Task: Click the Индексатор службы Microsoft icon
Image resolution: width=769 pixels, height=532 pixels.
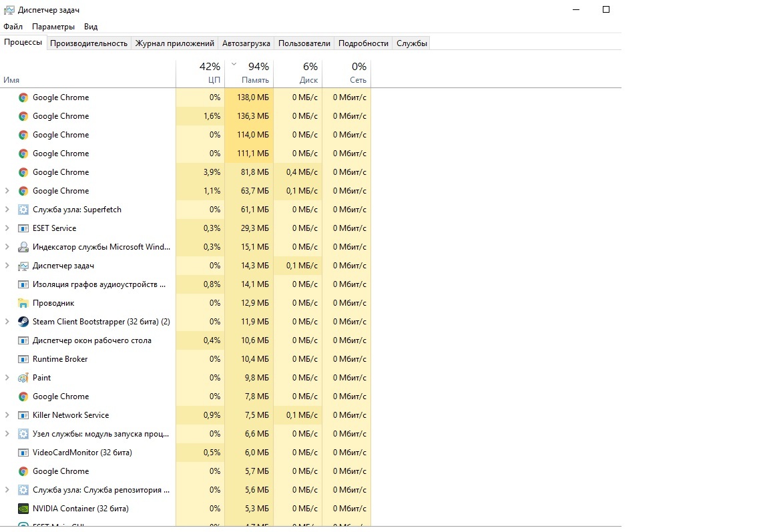Action: pyautogui.click(x=23, y=247)
